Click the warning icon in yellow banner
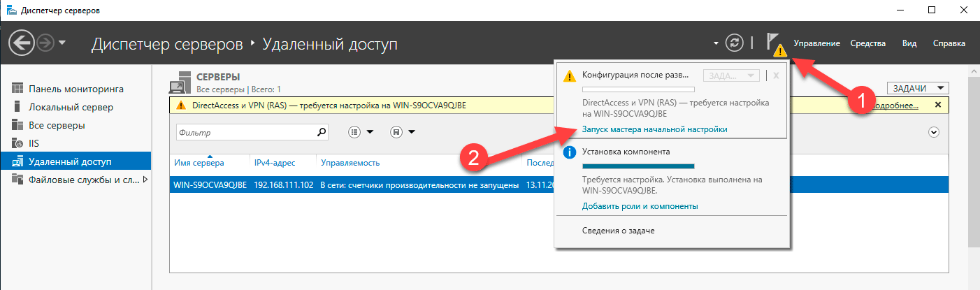The image size is (980, 290). click(182, 106)
